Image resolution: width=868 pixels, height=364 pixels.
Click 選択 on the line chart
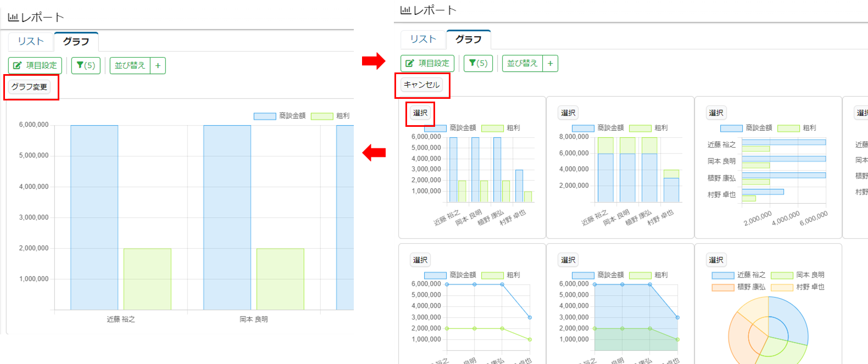[x=420, y=260]
